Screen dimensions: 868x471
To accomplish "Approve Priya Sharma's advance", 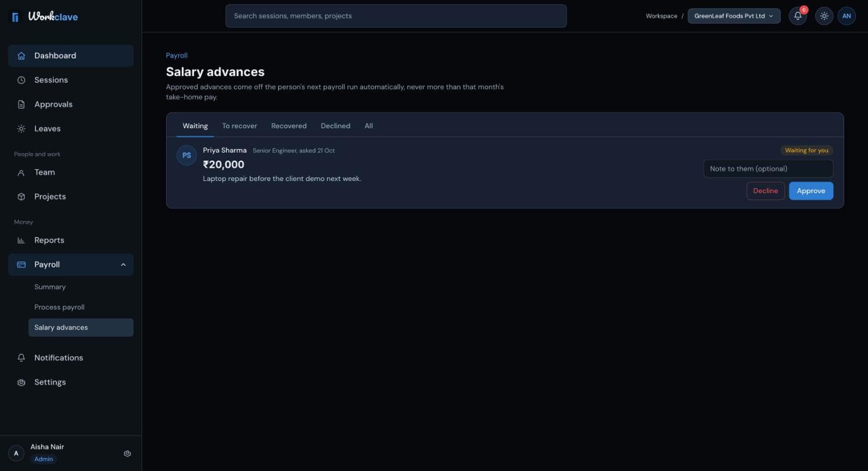I will pos(811,191).
